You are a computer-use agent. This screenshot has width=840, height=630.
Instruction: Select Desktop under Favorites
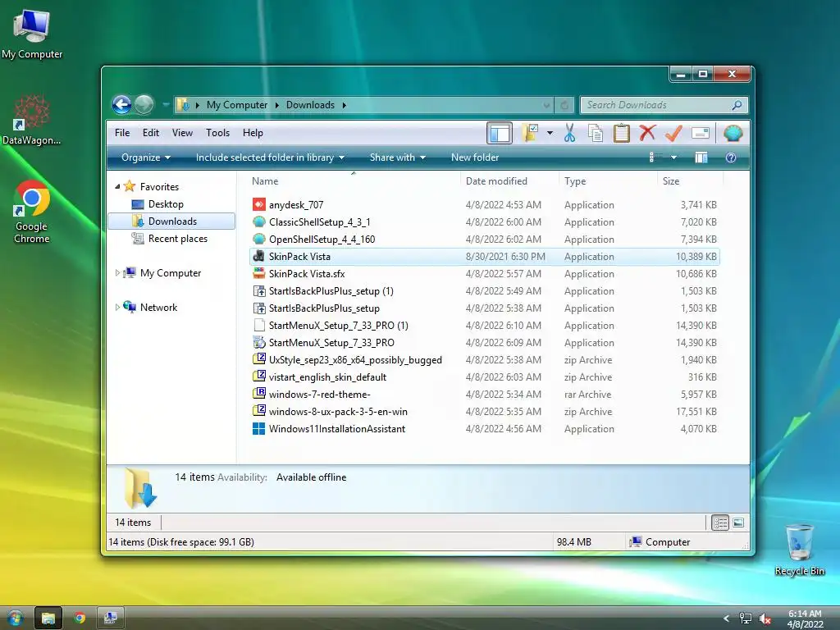pos(166,204)
